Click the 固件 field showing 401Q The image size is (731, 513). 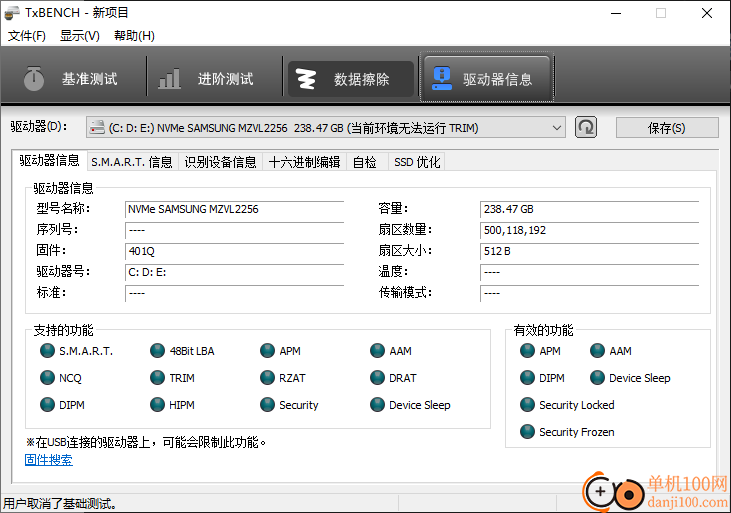click(x=234, y=251)
